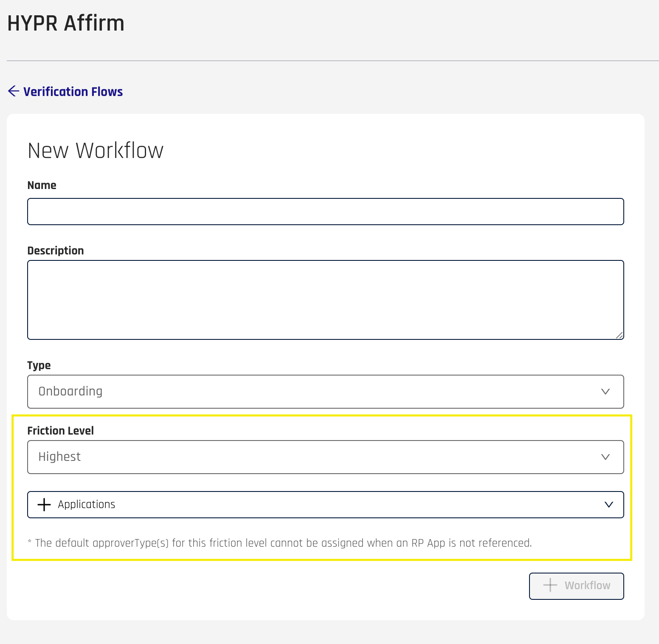
Task: Click the plus icon next to Applications
Action: (x=44, y=505)
